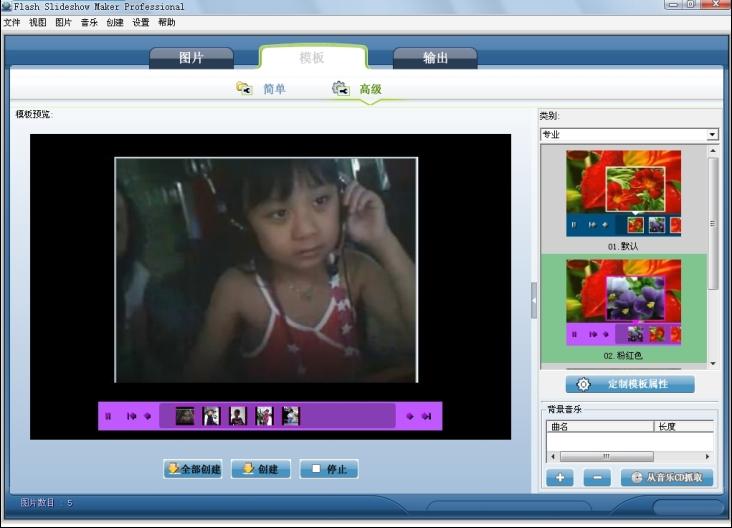This screenshot has width=732, height=528.
Task: Click the template list scroll down arrow
Action: pyautogui.click(x=713, y=363)
